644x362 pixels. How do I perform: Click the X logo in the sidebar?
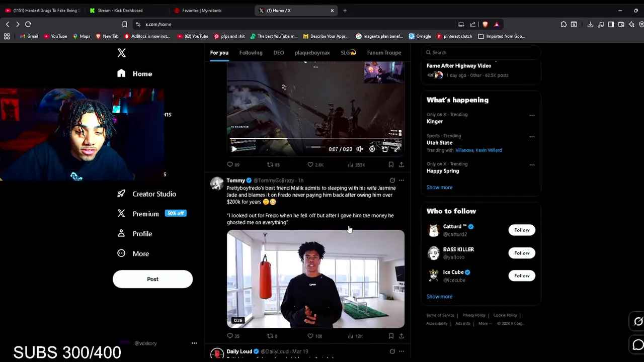(121, 53)
